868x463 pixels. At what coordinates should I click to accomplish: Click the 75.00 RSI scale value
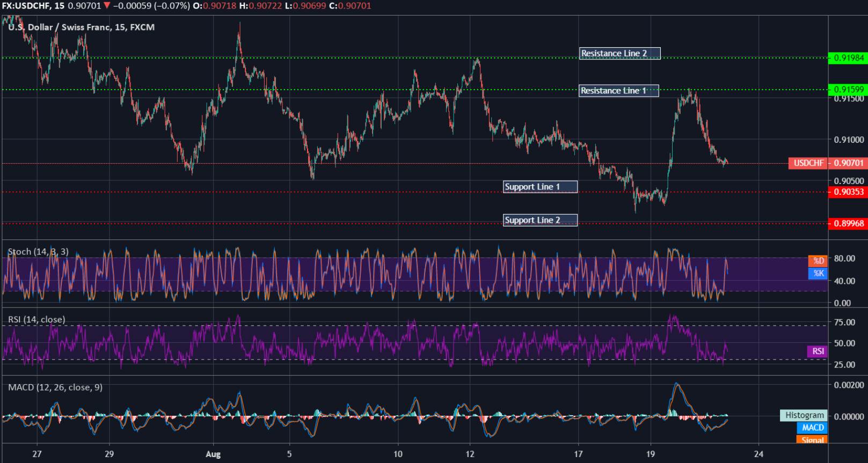click(x=844, y=322)
